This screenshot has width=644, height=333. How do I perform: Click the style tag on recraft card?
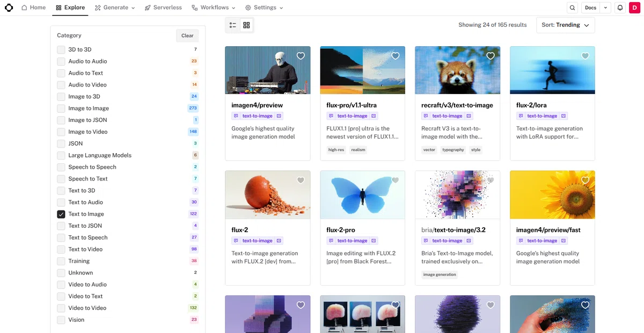[475, 150]
